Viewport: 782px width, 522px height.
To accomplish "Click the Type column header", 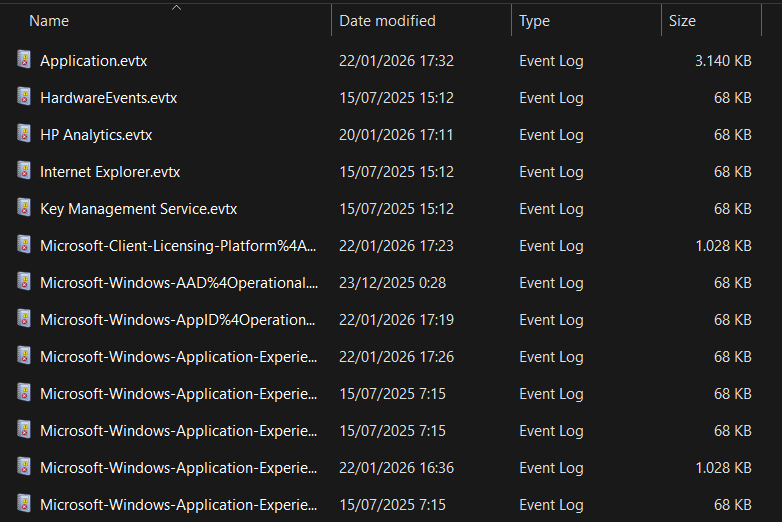I will tap(534, 21).
